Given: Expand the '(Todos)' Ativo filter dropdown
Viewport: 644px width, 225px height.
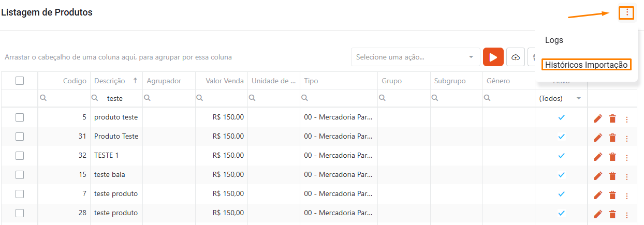Looking at the screenshot, I should tap(561, 98).
